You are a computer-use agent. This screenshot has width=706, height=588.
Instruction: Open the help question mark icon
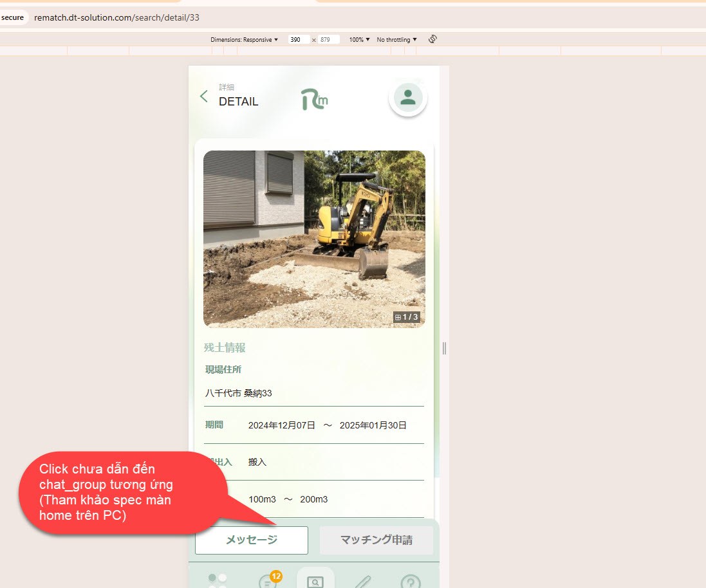(411, 582)
